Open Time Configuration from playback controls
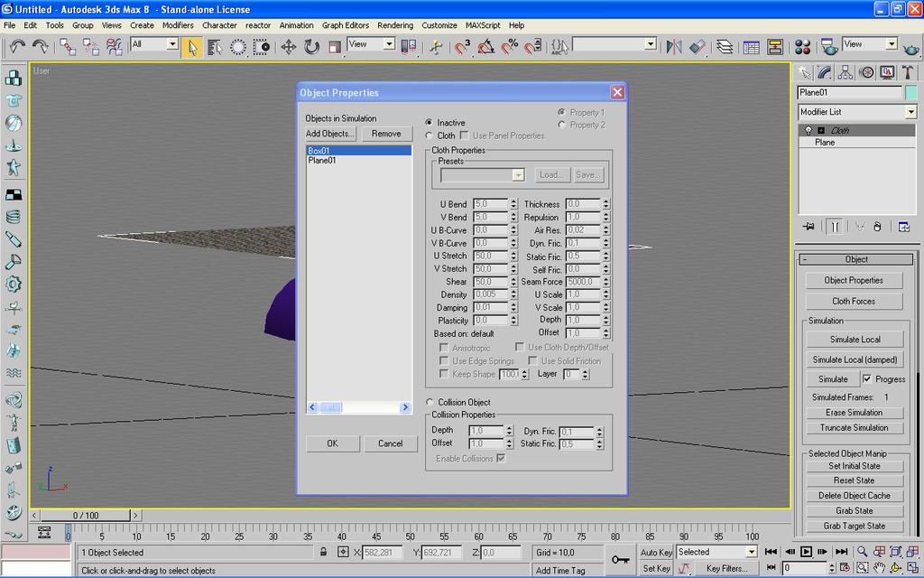This screenshot has width=924, height=578. (x=845, y=567)
